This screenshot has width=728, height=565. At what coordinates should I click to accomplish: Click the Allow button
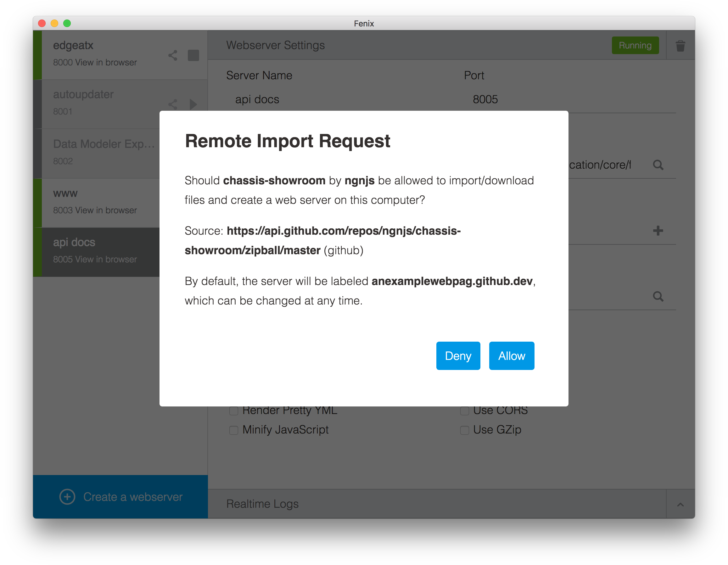[511, 356]
